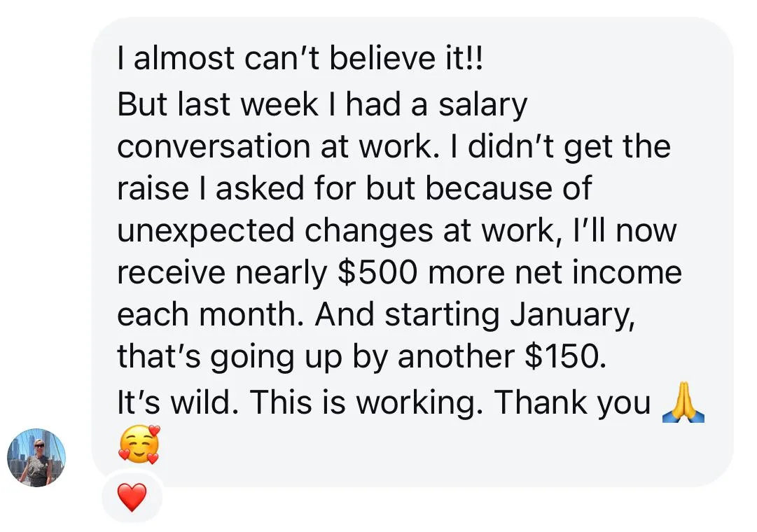Click the word "conversation" in the message

coord(214,147)
